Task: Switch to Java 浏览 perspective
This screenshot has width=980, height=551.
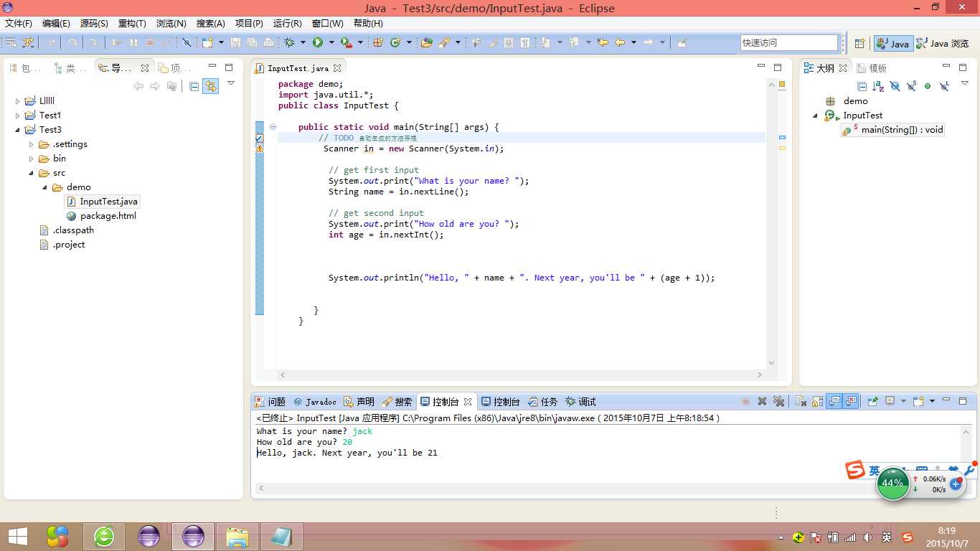Action: [x=943, y=43]
